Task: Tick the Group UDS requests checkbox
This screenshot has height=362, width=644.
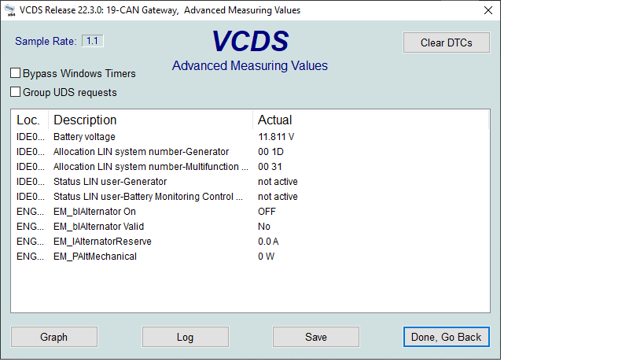Action: click(15, 92)
